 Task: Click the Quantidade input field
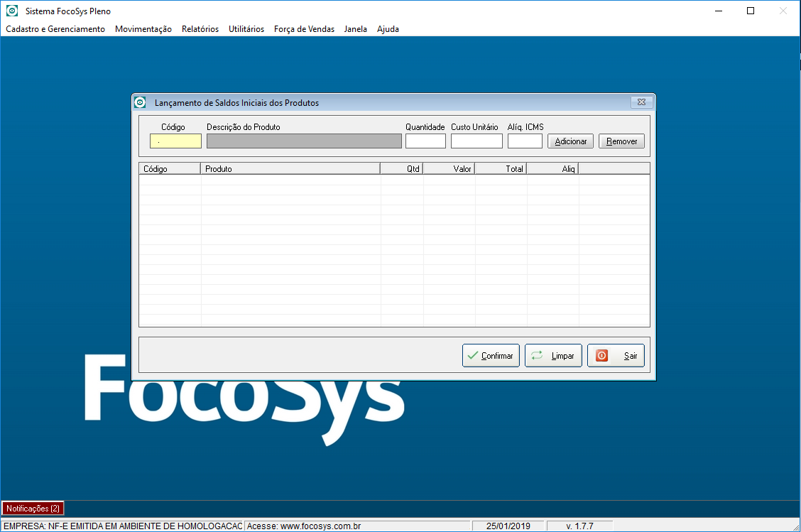(x=425, y=141)
